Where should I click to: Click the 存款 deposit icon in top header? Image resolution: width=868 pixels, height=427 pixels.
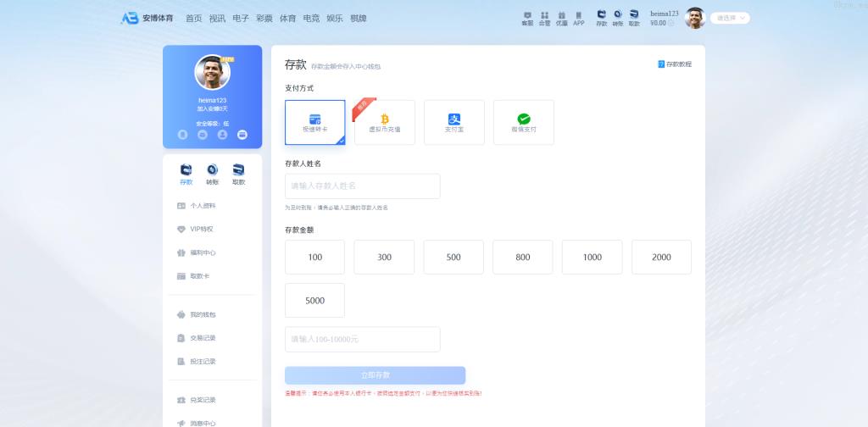tap(602, 18)
